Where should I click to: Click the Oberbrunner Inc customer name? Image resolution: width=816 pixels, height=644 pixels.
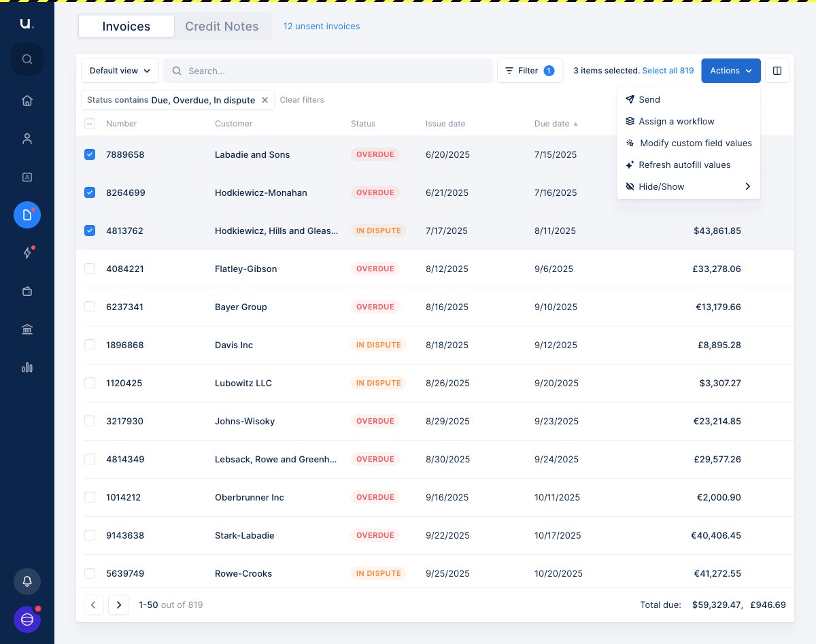click(x=250, y=497)
